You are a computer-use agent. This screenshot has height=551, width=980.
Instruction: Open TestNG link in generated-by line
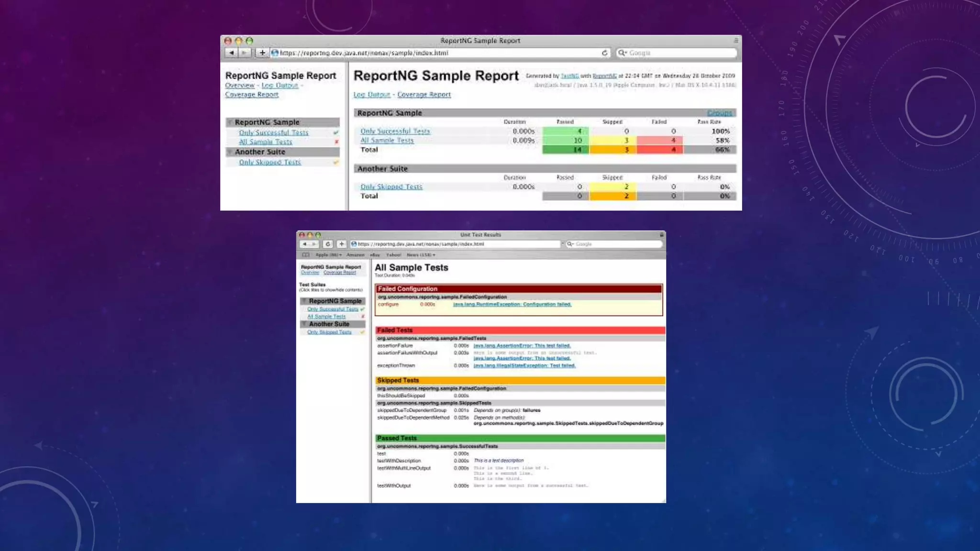click(x=569, y=76)
